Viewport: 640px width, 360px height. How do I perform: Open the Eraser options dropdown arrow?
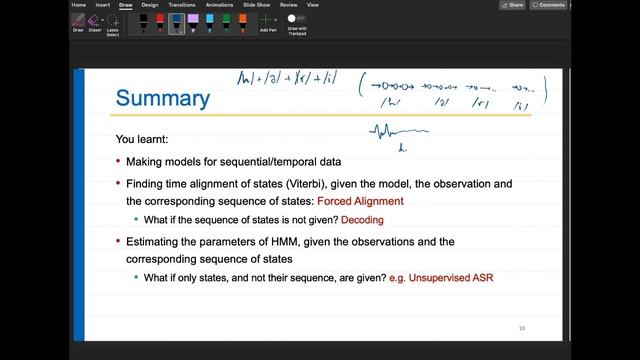click(102, 20)
